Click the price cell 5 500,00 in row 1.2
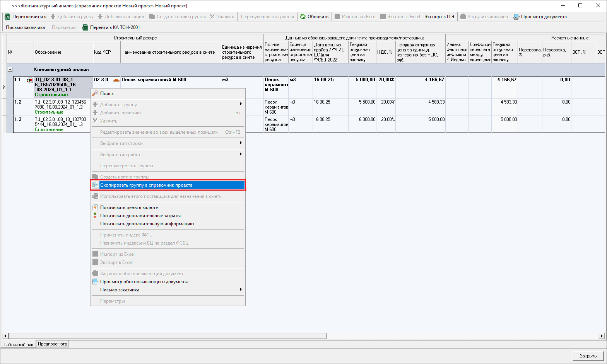Screen dimensions: 607x364 (362, 107)
